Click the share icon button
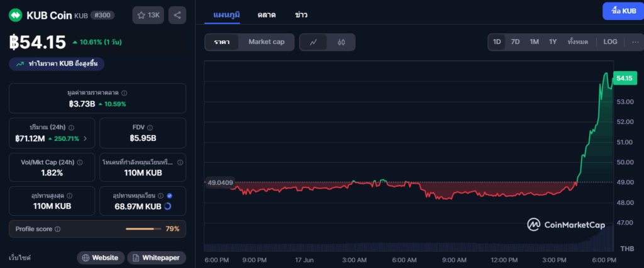 pos(177,15)
